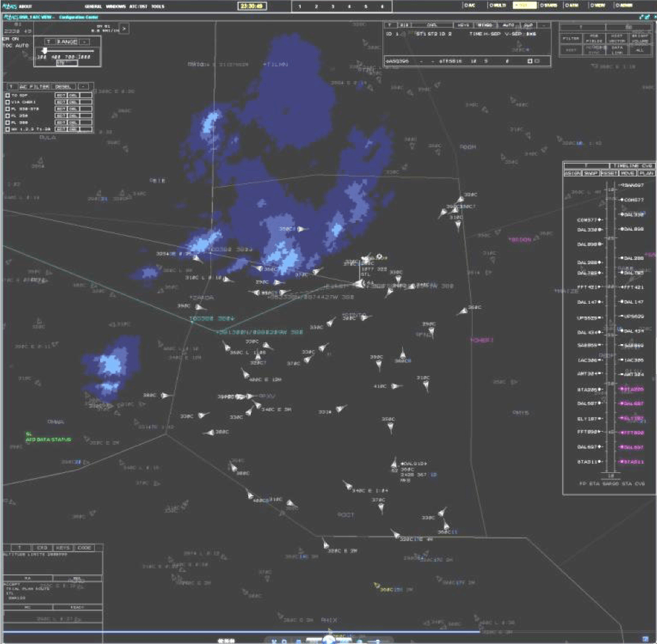Collapse the AC FILTER panel with its minus button
This screenshot has width=657, height=644.
coord(83,87)
